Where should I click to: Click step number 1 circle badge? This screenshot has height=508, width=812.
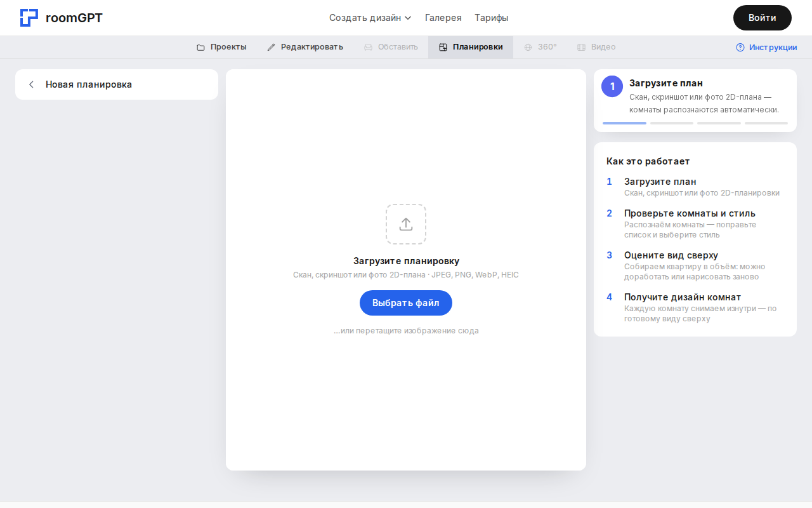612,86
